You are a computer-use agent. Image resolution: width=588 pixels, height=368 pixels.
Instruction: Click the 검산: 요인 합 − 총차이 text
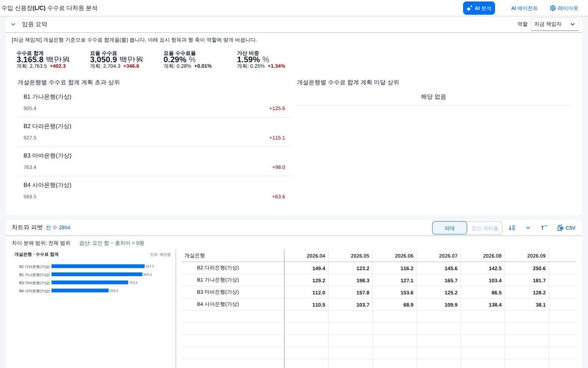[x=112, y=243]
